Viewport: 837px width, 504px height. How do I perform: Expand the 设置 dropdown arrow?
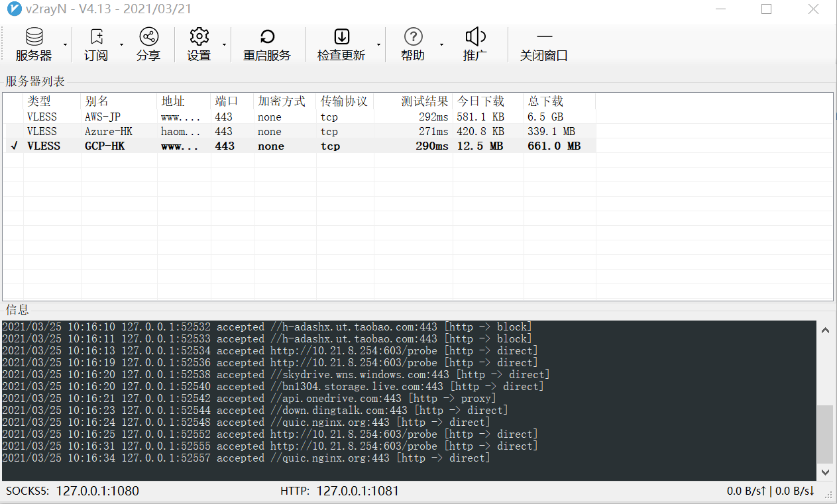pos(224,44)
